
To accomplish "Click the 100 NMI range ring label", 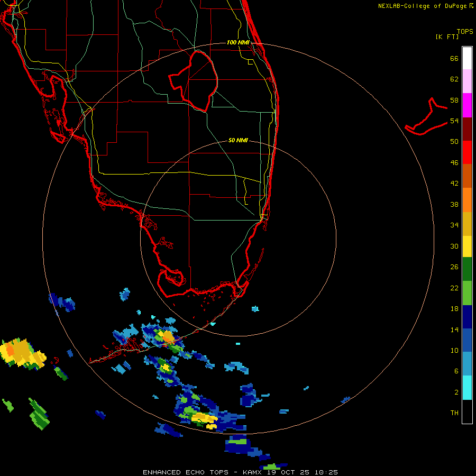I will 238,42.
